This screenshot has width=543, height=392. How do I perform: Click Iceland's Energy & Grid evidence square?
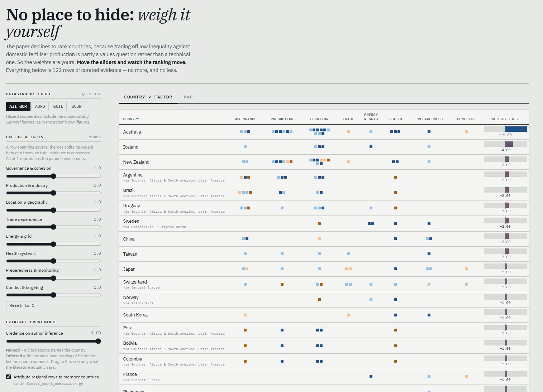point(371,147)
